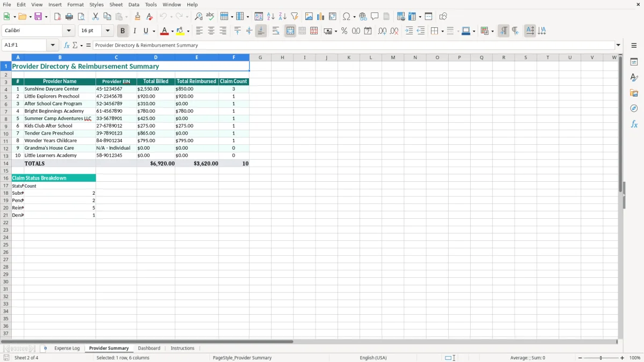Click the Sort Ascending icon

(x=271, y=17)
